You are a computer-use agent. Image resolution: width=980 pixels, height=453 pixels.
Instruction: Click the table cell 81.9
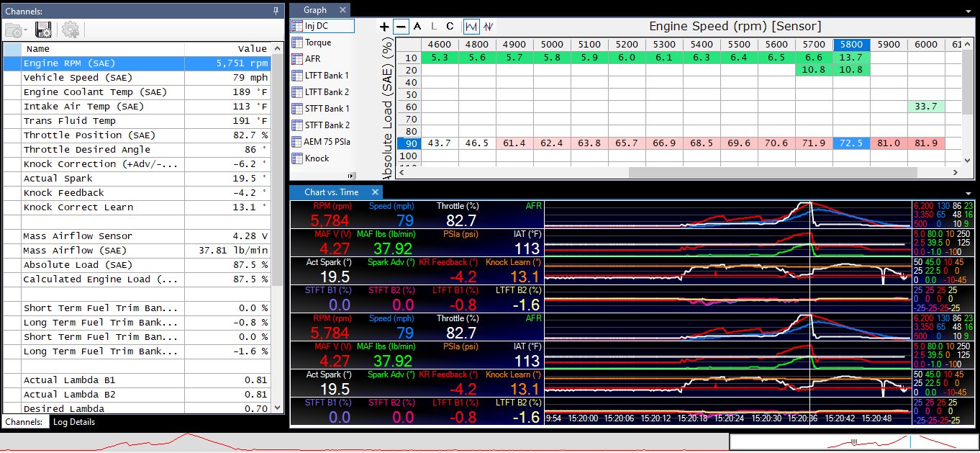[927, 143]
